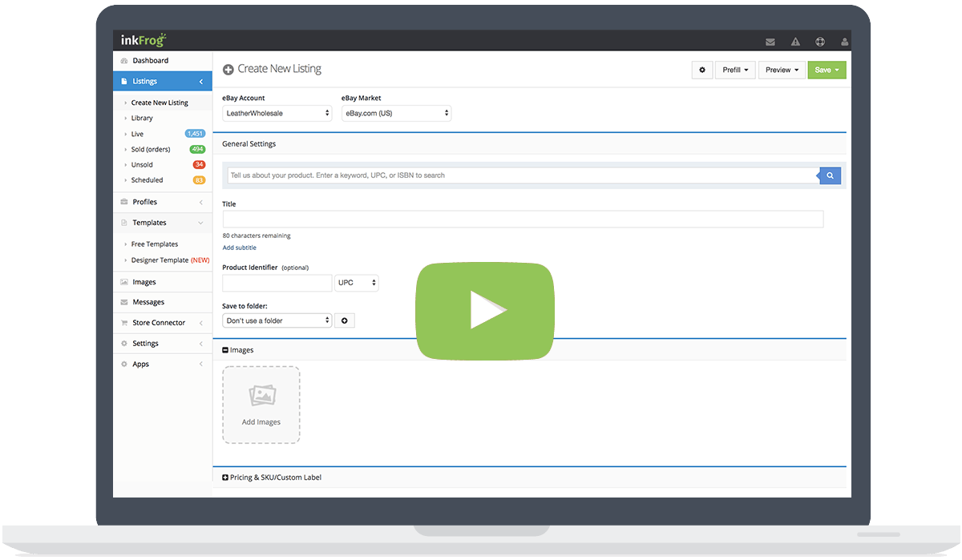Image resolution: width=962 pixels, height=560 pixels.
Task: Collapse the Listings section chevron
Action: click(x=202, y=81)
